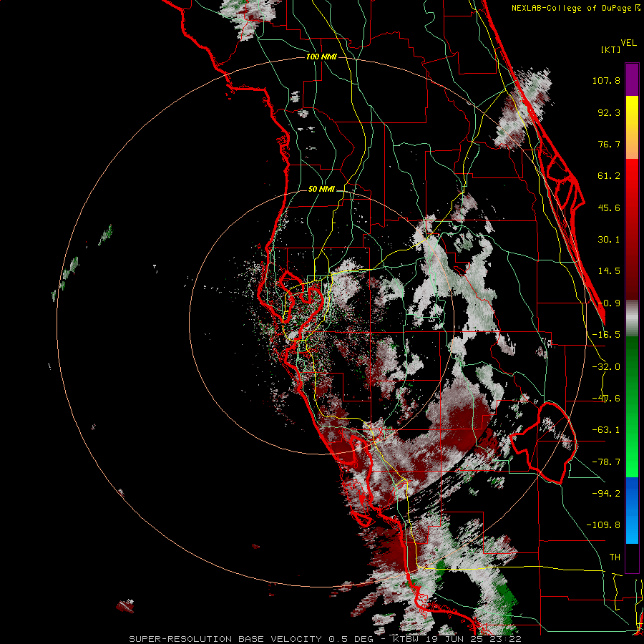
Task: Click the 92.3 velocity scale value
Action: 609,112
